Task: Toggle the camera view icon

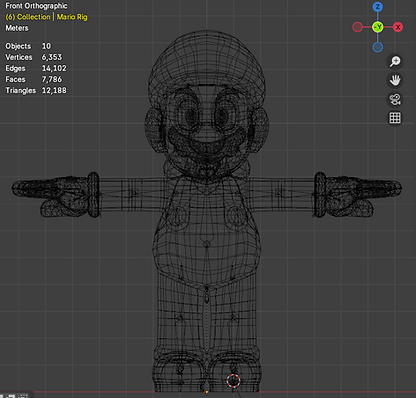Action: pyautogui.click(x=395, y=99)
